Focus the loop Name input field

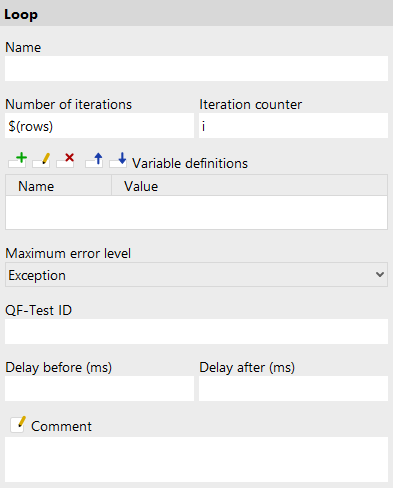(x=196, y=69)
